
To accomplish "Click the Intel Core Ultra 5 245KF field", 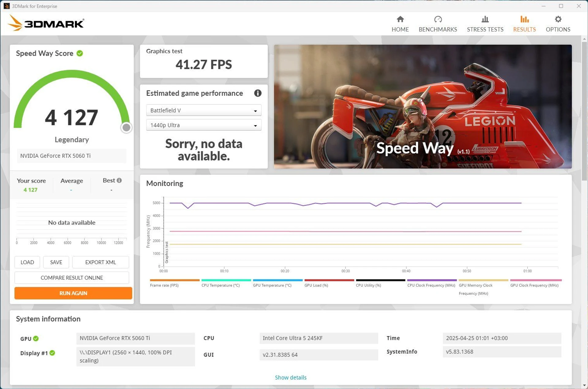I will coord(319,338).
